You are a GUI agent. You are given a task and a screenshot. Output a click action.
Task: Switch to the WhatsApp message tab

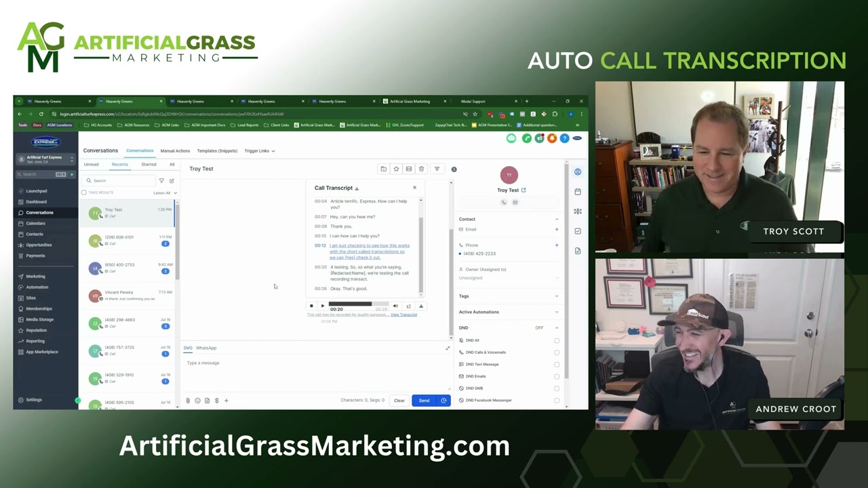click(x=206, y=348)
